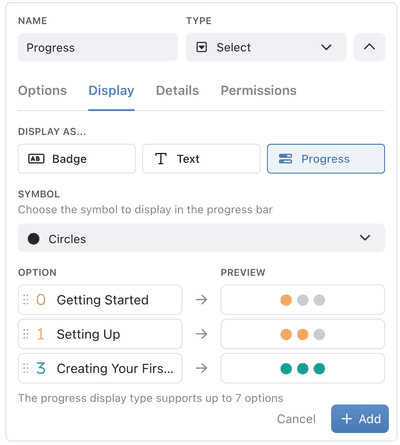Choose Badge display style
Image resolution: width=400 pixels, height=445 pixels.
77,159
